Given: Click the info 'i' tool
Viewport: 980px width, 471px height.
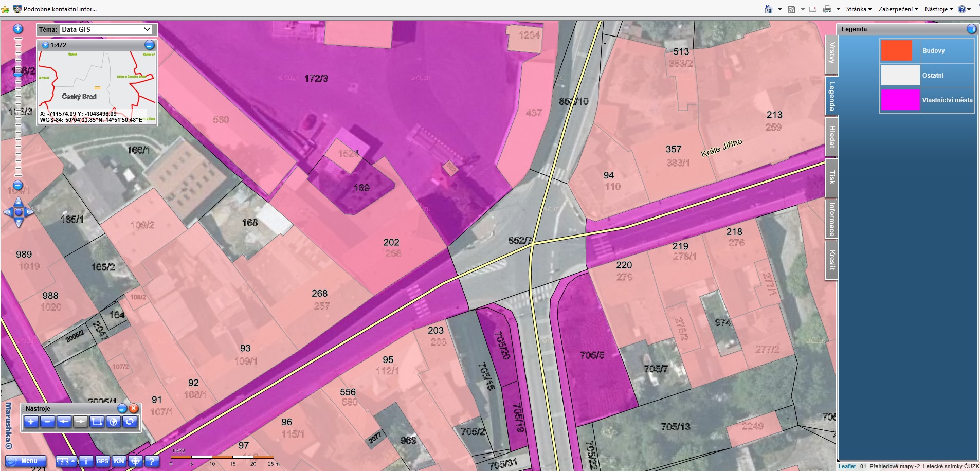Looking at the screenshot, I should coord(86,461).
